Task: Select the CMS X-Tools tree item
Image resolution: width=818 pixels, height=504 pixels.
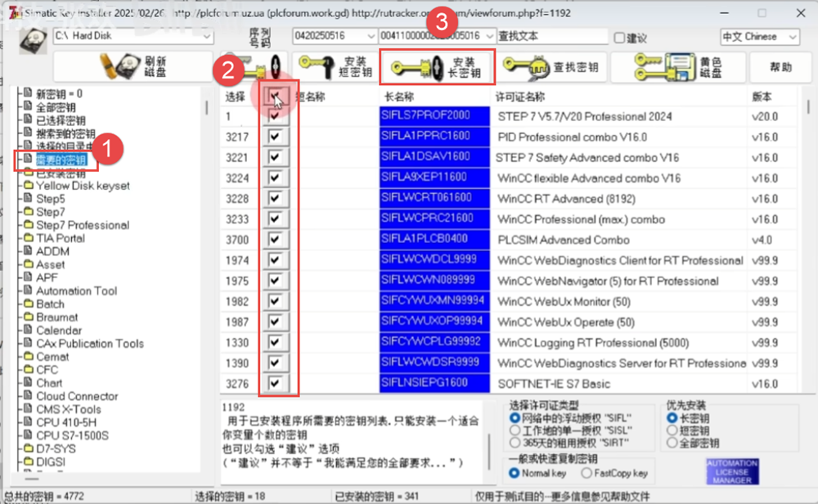Action: click(69, 409)
